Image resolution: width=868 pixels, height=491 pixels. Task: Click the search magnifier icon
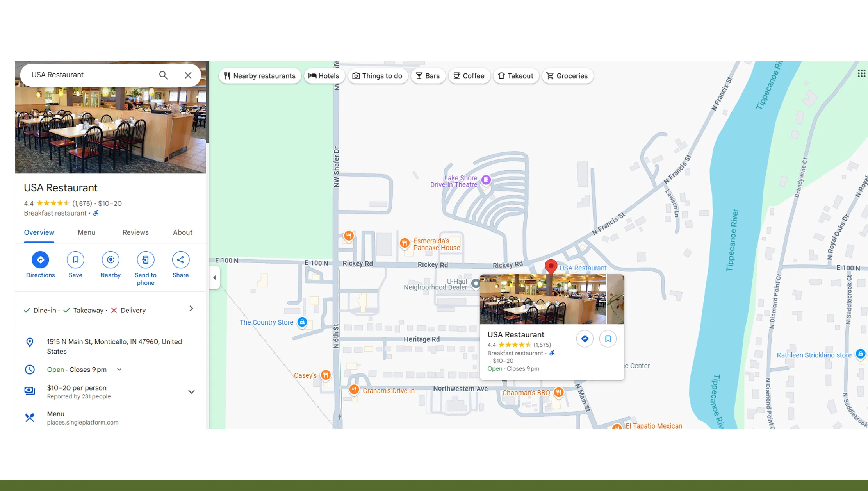tap(163, 75)
